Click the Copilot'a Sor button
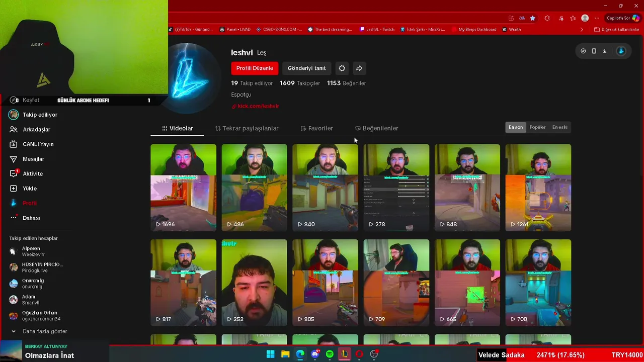The height and width of the screenshot is (362, 644). pos(622,18)
